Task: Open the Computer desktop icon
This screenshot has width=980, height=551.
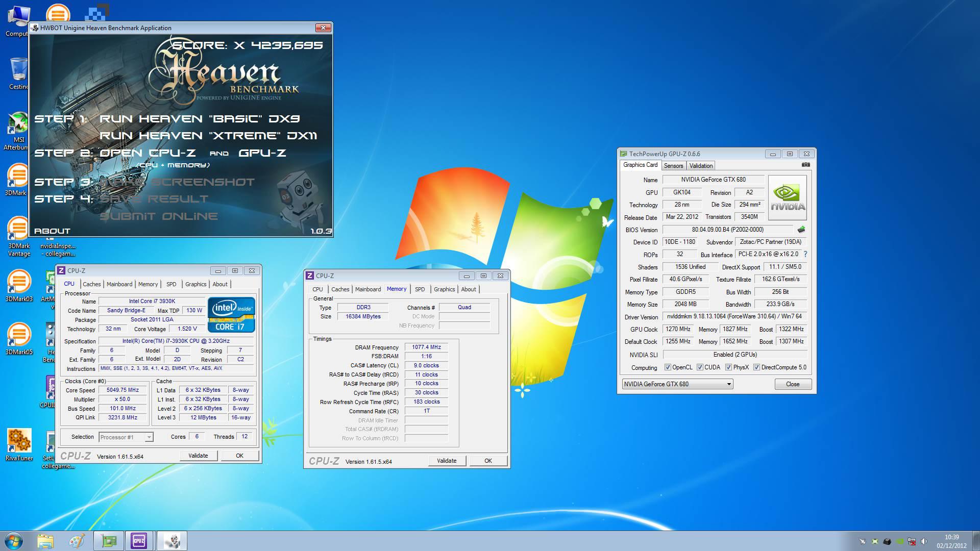Action: click(x=17, y=20)
